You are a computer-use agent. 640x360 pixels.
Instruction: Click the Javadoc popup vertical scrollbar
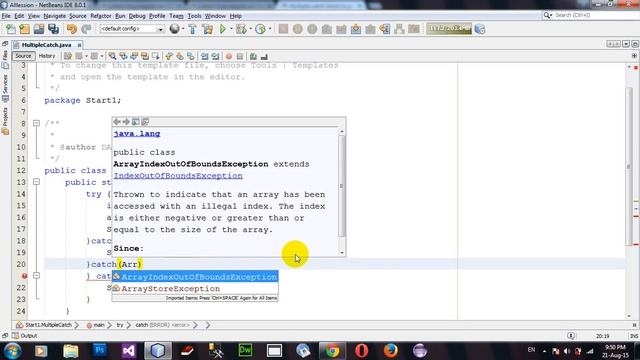click(x=342, y=186)
